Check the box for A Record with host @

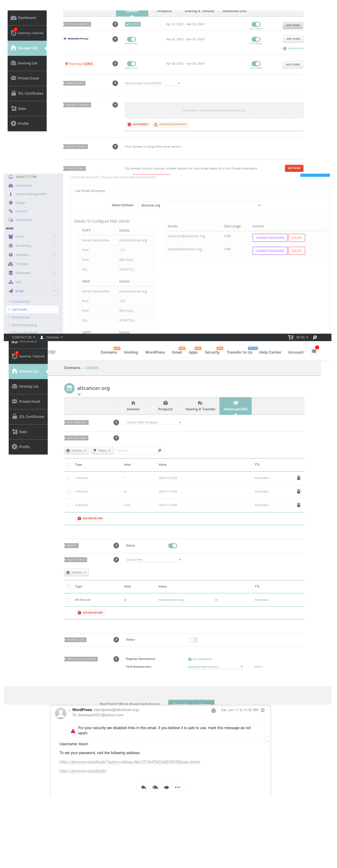(x=69, y=492)
